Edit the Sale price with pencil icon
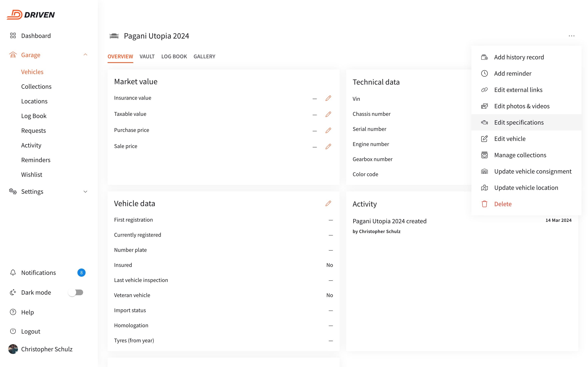 (x=328, y=146)
